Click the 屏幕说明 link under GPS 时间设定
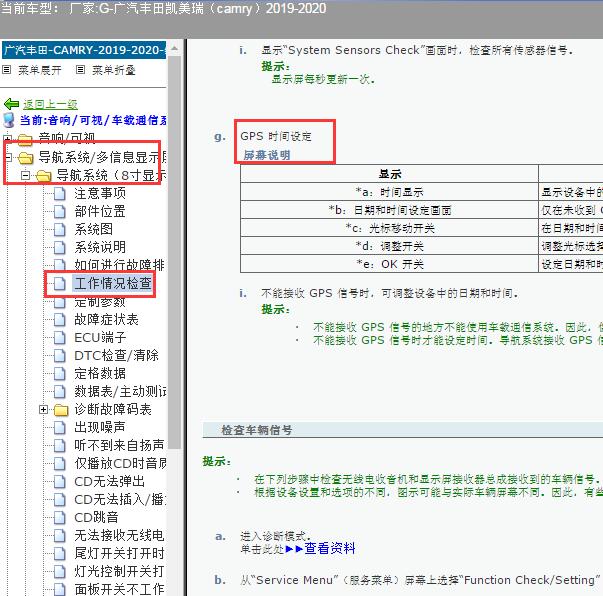 point(267,155)
